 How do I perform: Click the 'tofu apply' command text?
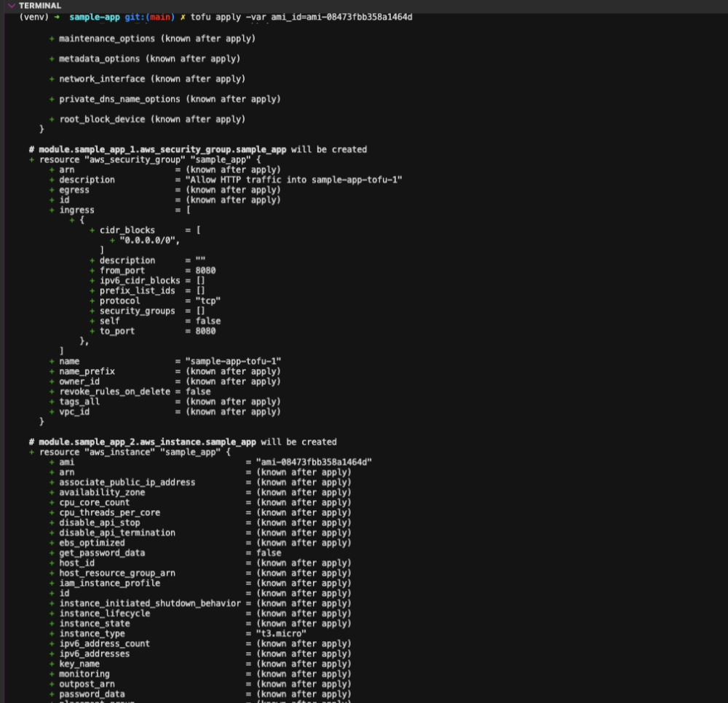[215, 17]
